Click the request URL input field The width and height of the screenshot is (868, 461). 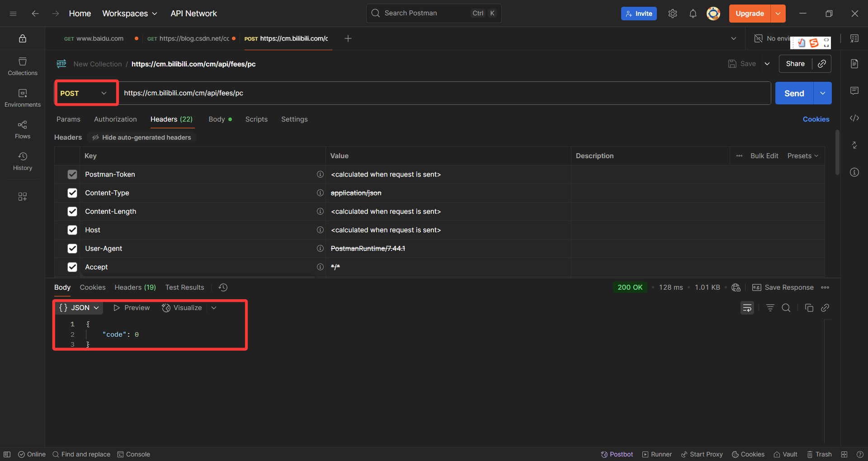445,93
